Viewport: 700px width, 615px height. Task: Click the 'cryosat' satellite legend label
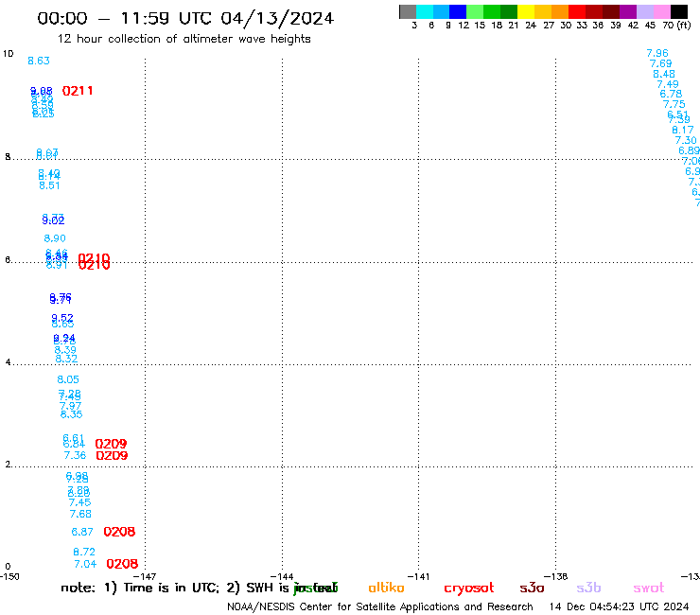469,589
